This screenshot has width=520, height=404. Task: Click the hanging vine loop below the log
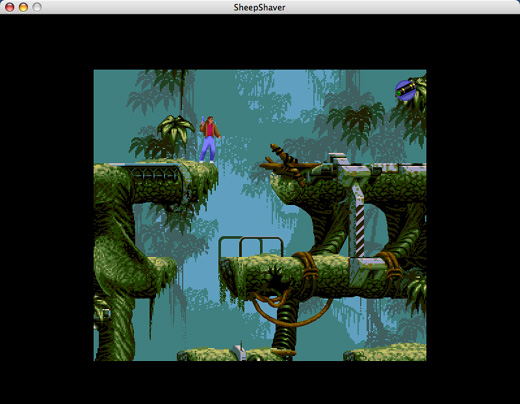[x=291, y=308]
